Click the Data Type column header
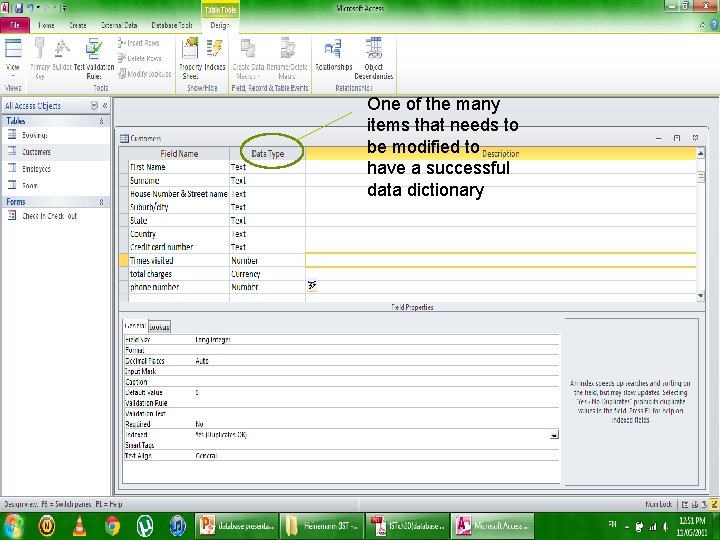This screenshot has height=540, width=720. pos(268,153)
